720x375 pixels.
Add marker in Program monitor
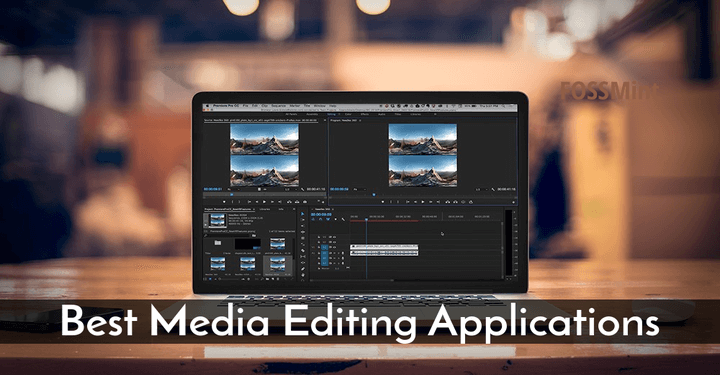click(382, 202)
